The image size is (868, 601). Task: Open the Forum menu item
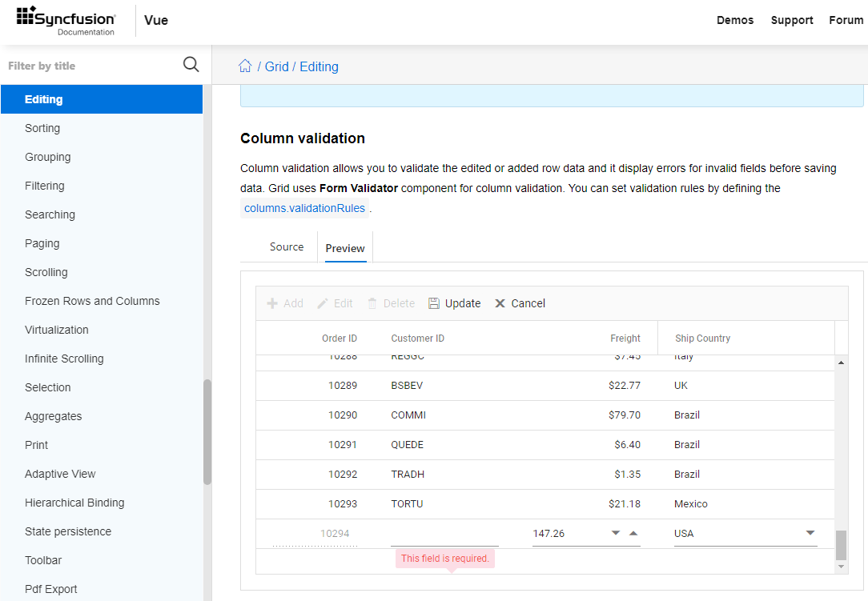846,21
